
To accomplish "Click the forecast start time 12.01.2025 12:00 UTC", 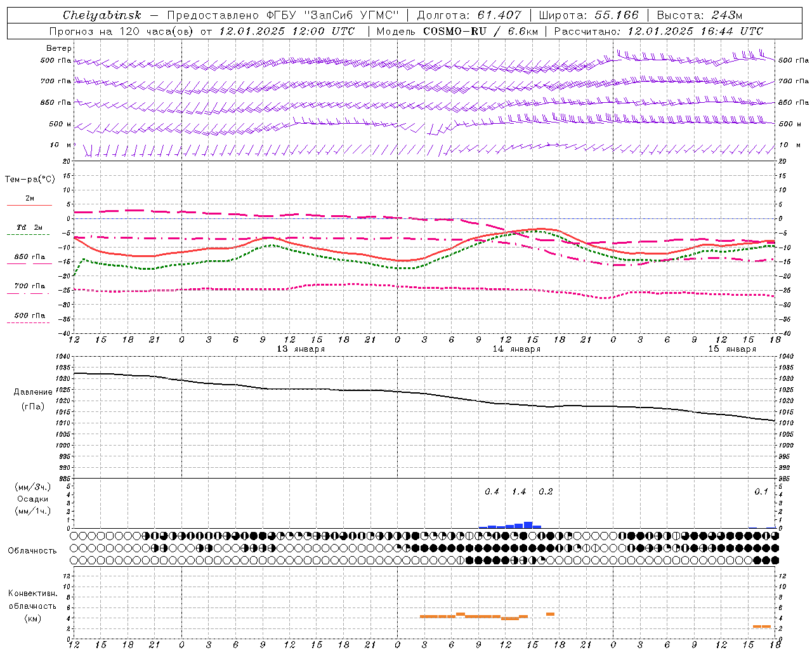I will pos(287,31).
